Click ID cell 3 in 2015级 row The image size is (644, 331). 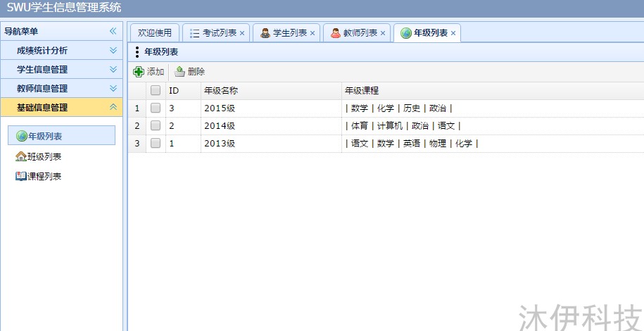(183, 108)
